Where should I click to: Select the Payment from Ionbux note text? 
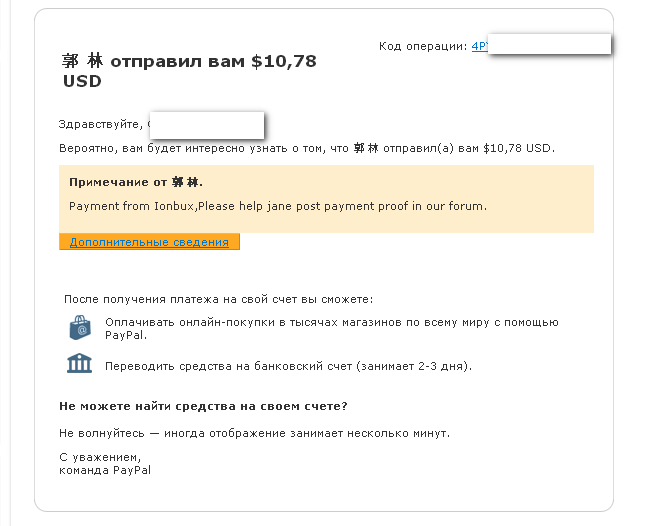pyautogui.click(x=278, y=206)
